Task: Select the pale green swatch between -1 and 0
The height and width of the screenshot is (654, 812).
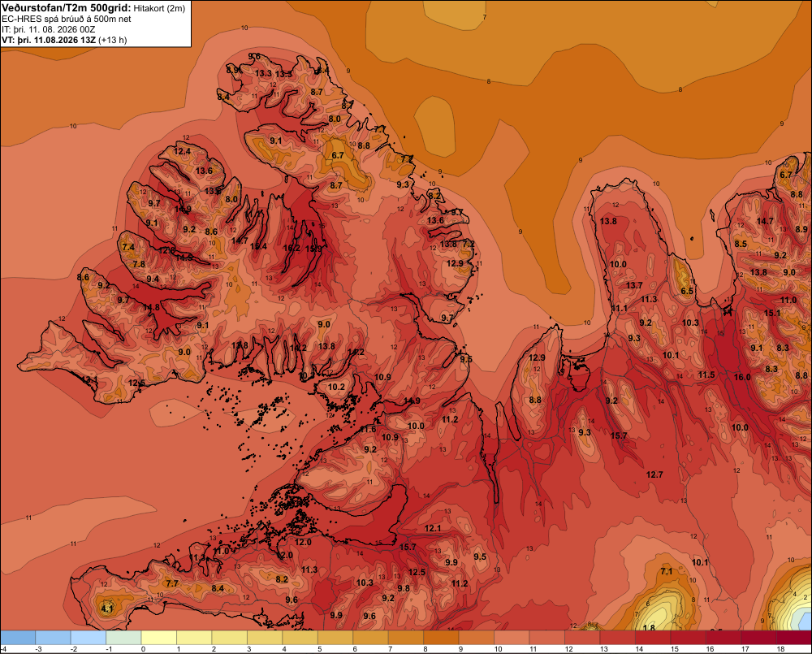Action: 123,638
